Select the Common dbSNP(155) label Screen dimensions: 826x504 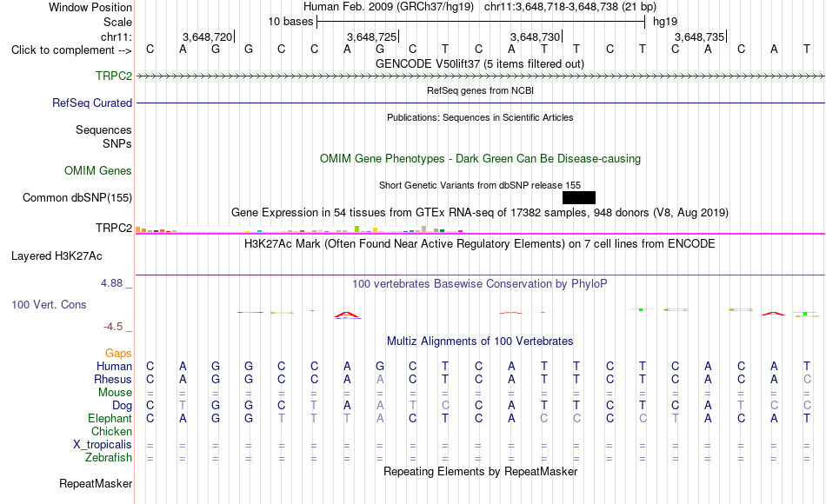[77, 197]
